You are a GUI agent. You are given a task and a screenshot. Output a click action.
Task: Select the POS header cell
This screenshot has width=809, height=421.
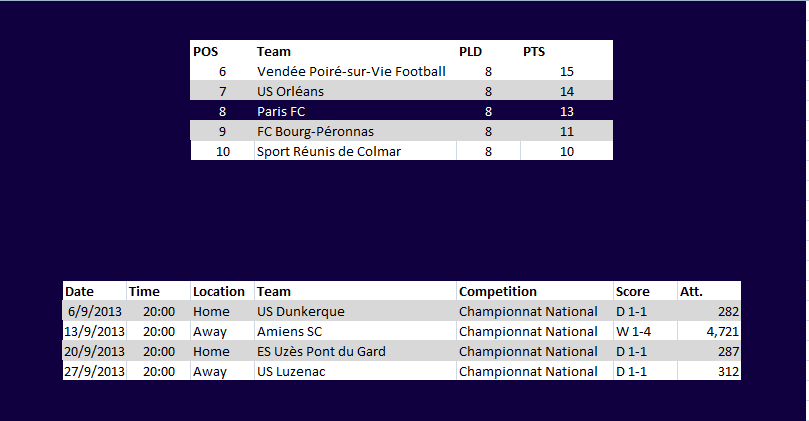point(222,52)
